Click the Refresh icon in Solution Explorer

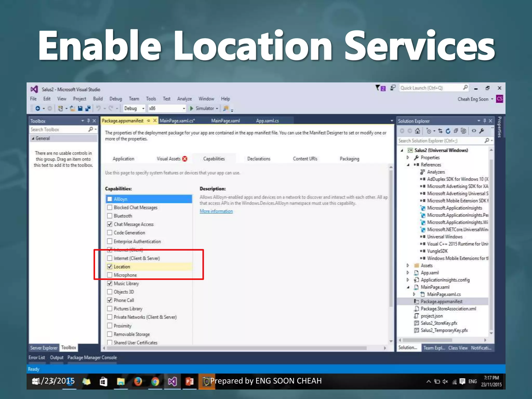[448, 131]
